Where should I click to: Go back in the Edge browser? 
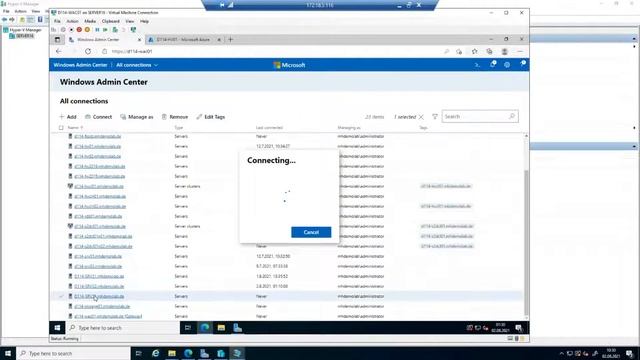pyautogui.click(x=58, y=51)
